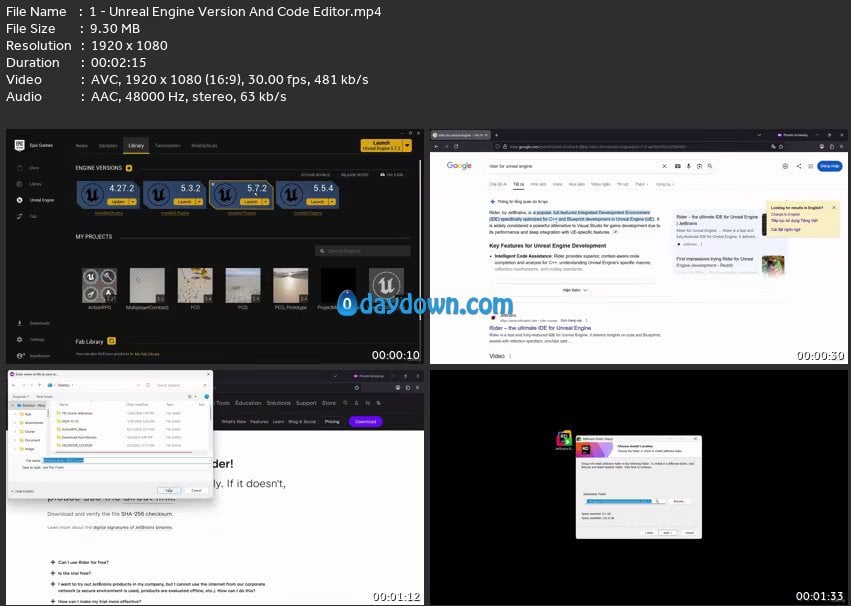851x606 pixels.
Task: Open the PCG_Prototype project thumbnail
Action: [x=290, y=285]
